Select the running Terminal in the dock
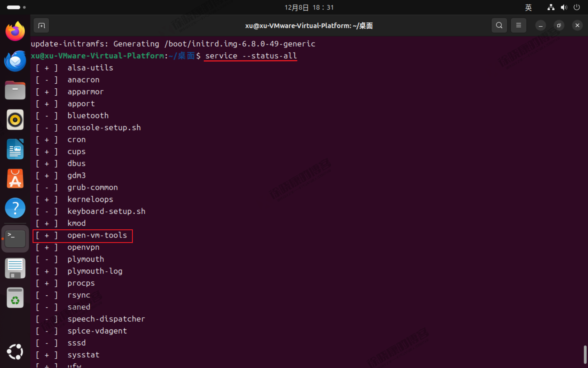Screen dimensions: 588x368 [15, 239]
